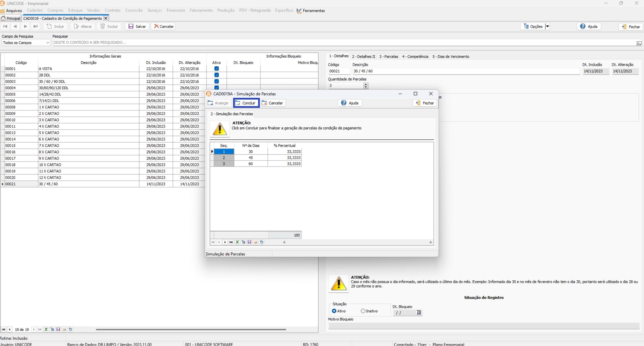Click the Quantidade de Parcelas spinner arrows
The image size is (644, 346).
(x=366, y=86)
